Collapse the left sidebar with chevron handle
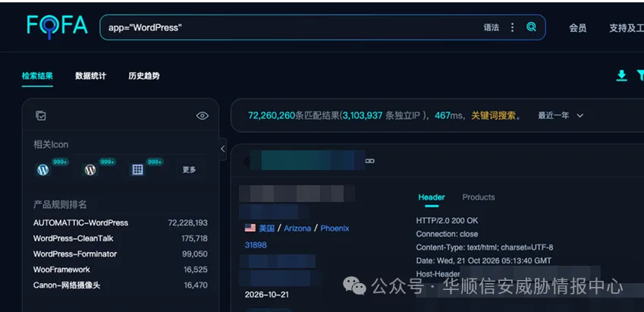 click(x=222, y=149)
